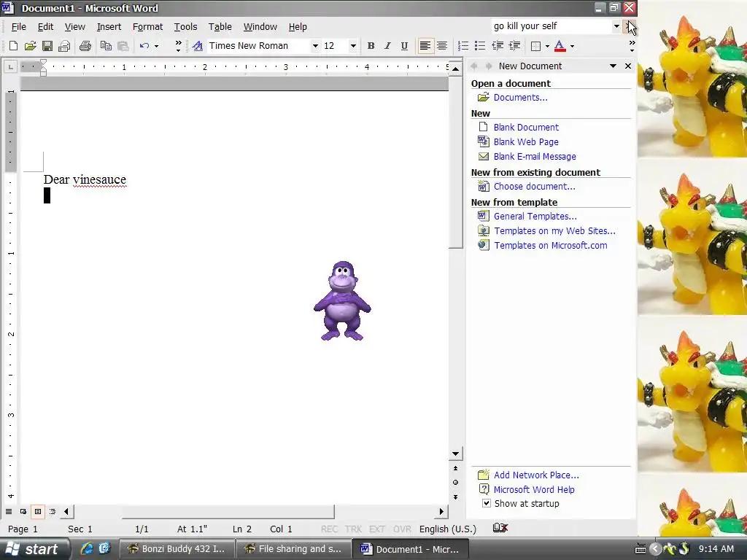
Task: Toggle Bold formatting
Action: pos(371,46)
